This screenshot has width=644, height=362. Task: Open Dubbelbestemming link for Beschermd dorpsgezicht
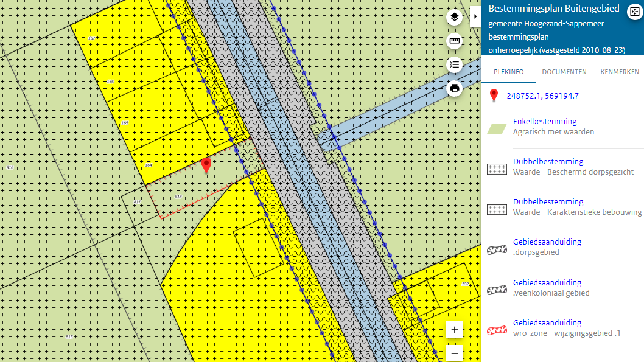pyautogui.click(x=548, y=162)
